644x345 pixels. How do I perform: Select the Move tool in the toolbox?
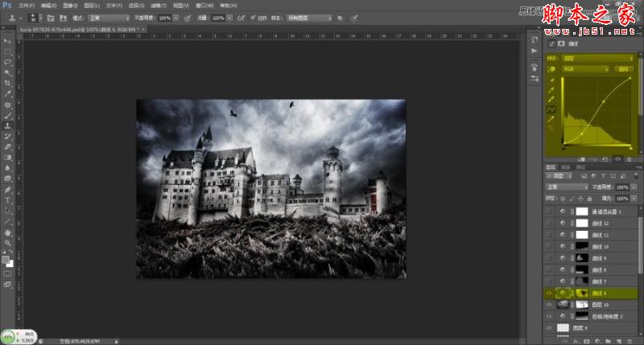pos(7,41)
